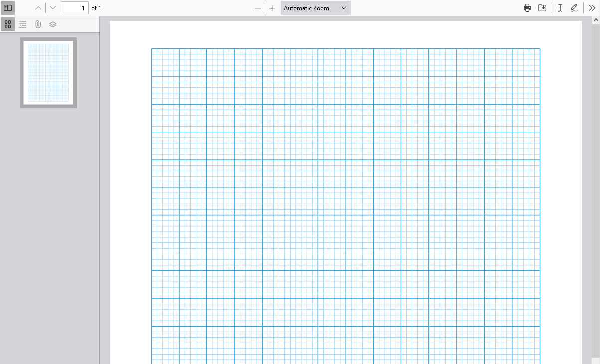Image resolution: width=600 pixels, height=364 pixels.
Task: Open the page thumbnails panel
Action: [x=8, y=24]
